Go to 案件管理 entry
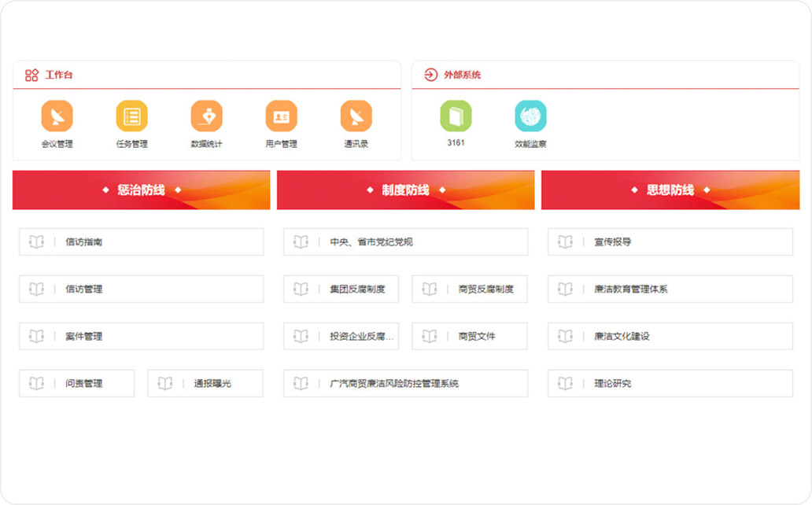812x505 pixels. pos(141,337)
